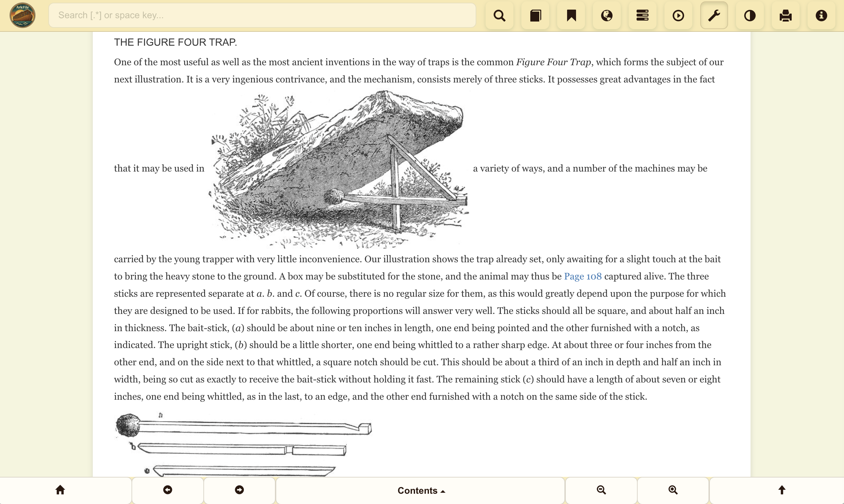Navigate to previous page arrow
Image resolution: width=844 pixels, height=504 pixels.
167,490
